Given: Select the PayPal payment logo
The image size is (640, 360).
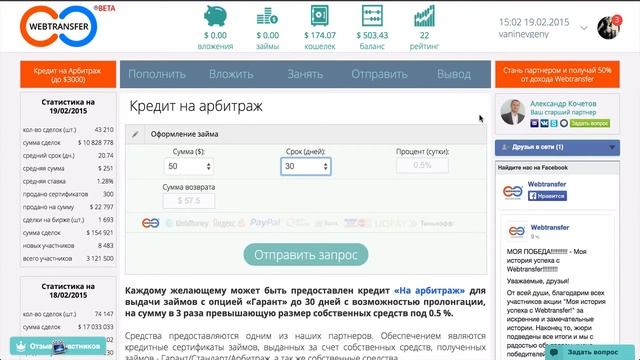Looking at the screenshot, I should (x=265, y=222).
